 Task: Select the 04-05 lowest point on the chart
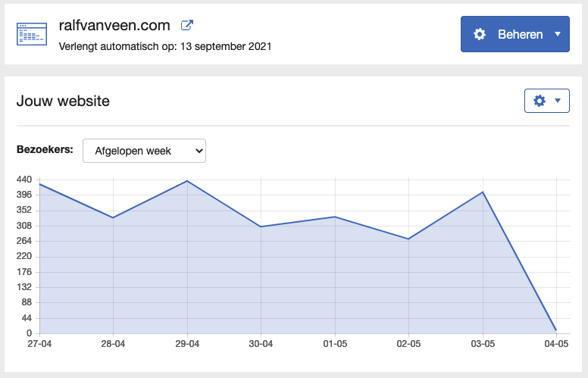(556, 330)
